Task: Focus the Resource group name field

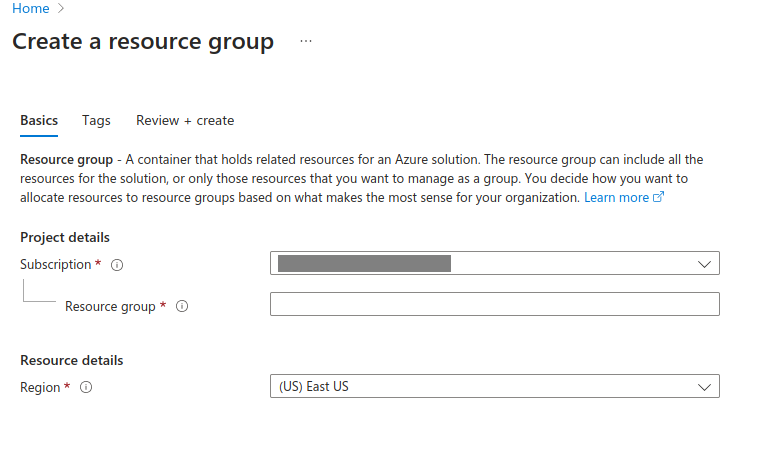Action: click(x=495, y=304)
